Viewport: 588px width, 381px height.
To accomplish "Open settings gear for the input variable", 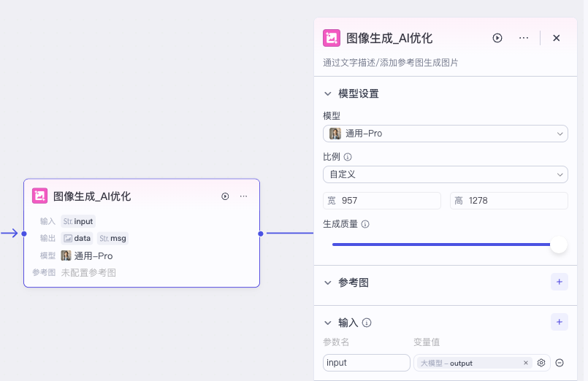I will pyautogui.click(x=541, y=363).
